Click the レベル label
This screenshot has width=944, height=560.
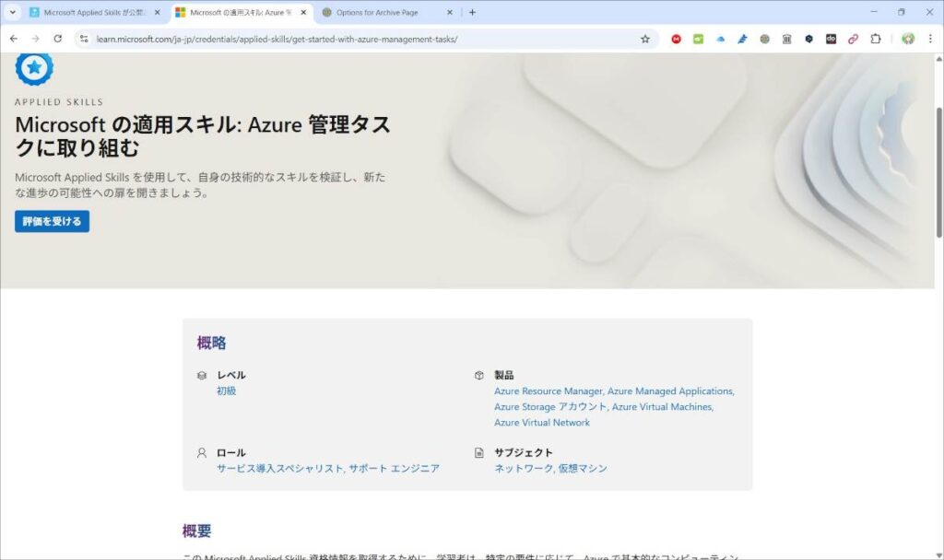[231, 375]
